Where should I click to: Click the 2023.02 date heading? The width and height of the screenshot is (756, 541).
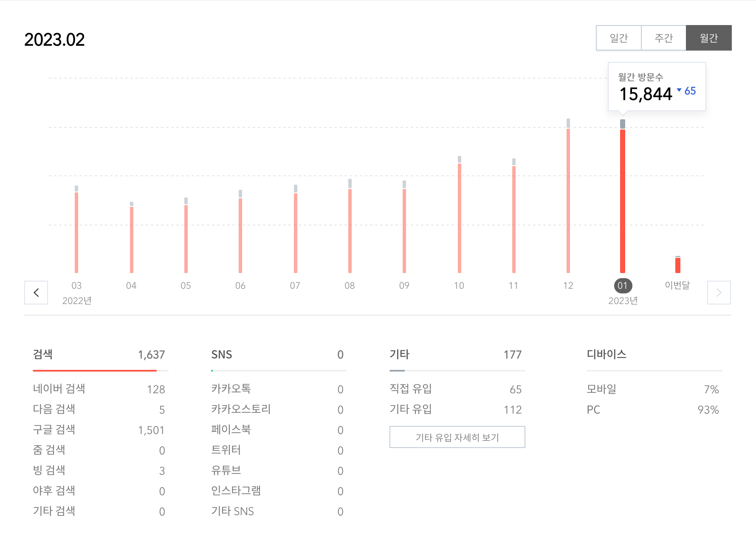coord(54,40)
